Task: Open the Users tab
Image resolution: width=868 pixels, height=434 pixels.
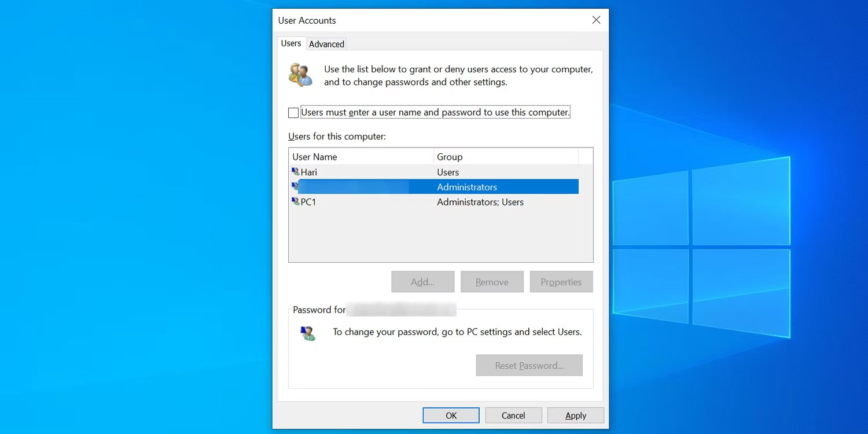Action: 291,43
